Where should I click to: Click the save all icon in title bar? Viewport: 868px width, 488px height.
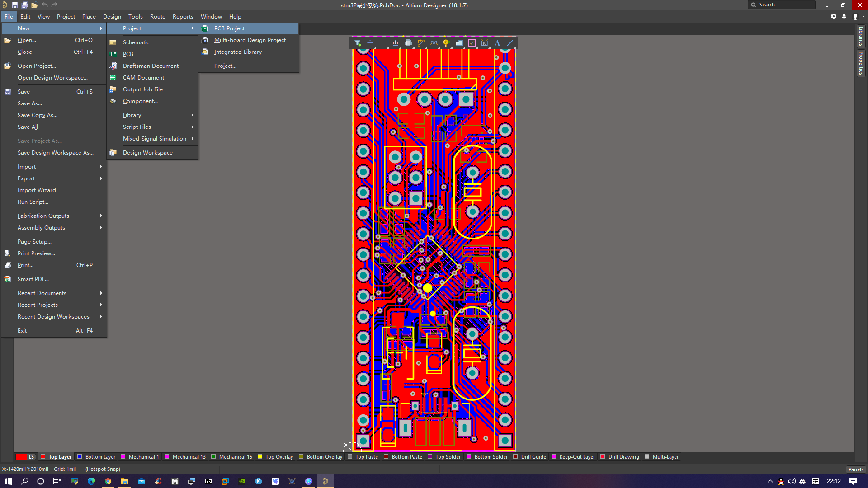point(24,5)
